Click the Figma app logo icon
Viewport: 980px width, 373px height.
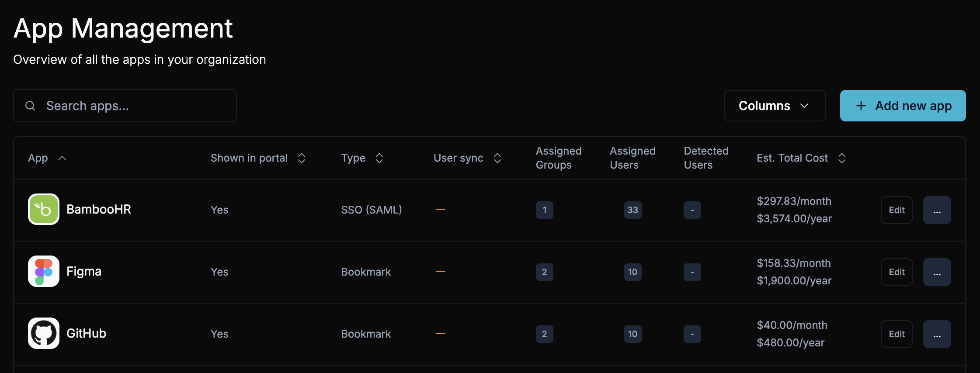coord(44,271)
